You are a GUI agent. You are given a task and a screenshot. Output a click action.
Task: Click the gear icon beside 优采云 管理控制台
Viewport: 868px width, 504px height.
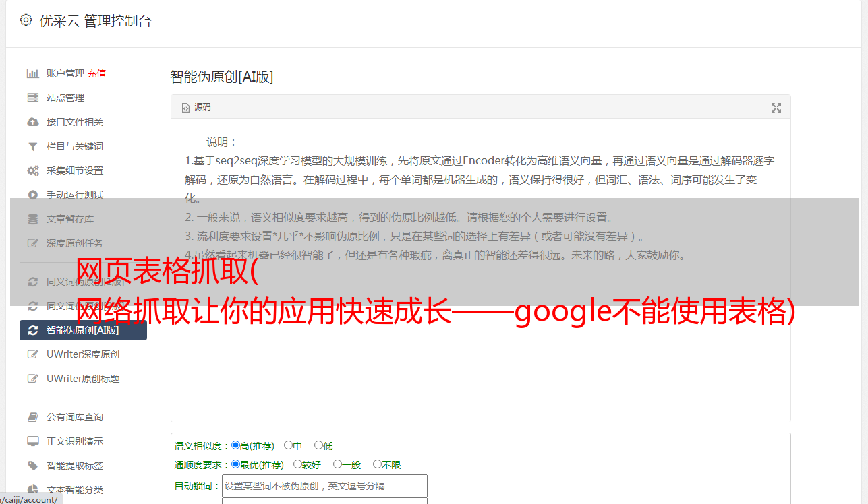click(x=26, y=20)
